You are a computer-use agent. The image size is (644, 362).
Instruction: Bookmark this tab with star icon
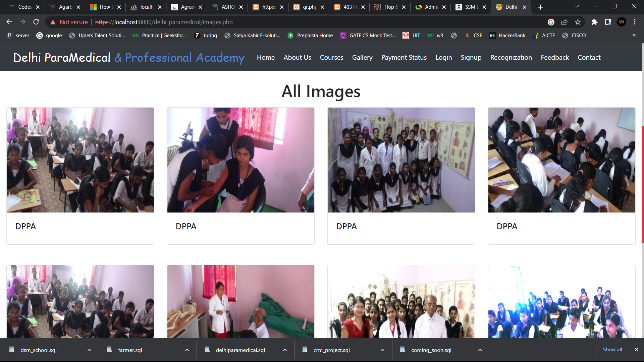coord(578,22)
